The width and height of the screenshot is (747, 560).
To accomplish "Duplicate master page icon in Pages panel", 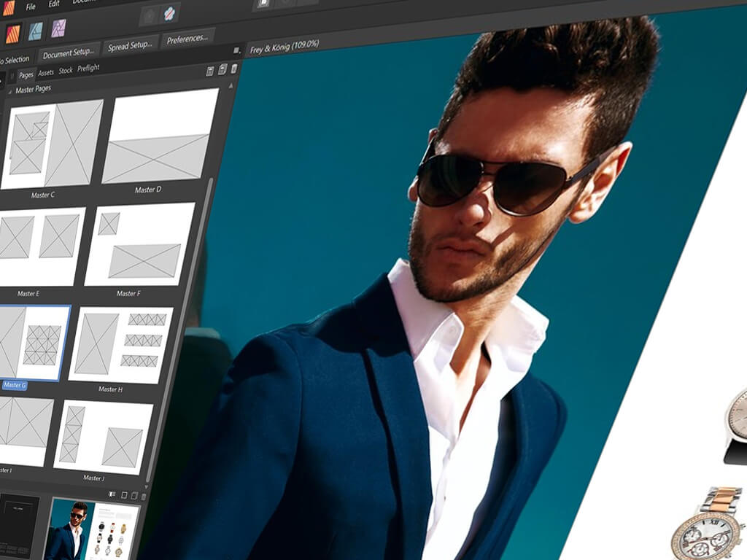I will [222, 70].
